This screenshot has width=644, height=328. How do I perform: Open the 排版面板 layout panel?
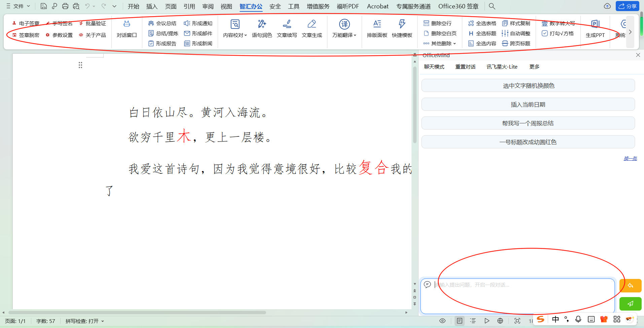[x=377, y=24]
